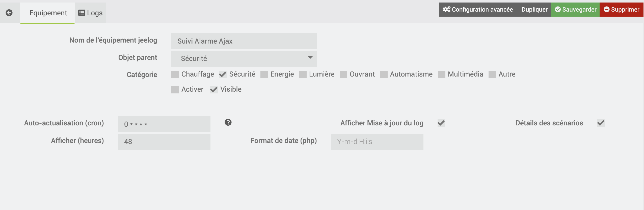Delete equipment with Supprimer button

[621, 10]
